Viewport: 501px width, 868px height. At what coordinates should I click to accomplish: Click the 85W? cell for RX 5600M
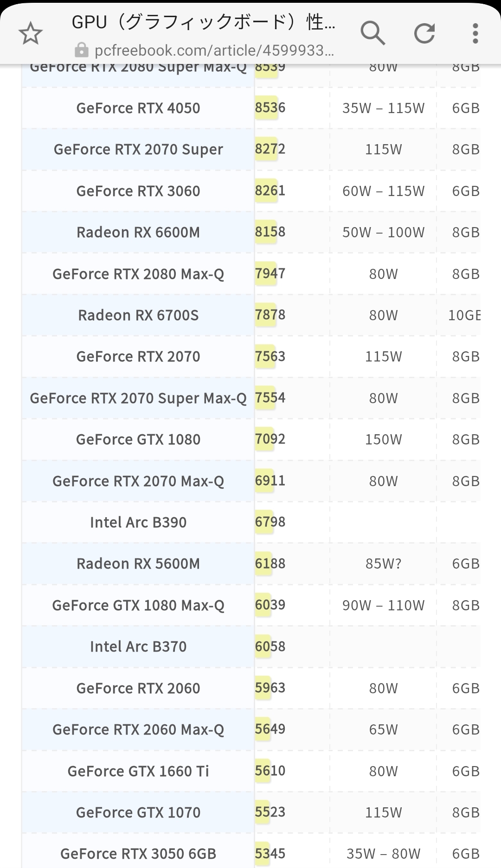[x=383, y=564]
